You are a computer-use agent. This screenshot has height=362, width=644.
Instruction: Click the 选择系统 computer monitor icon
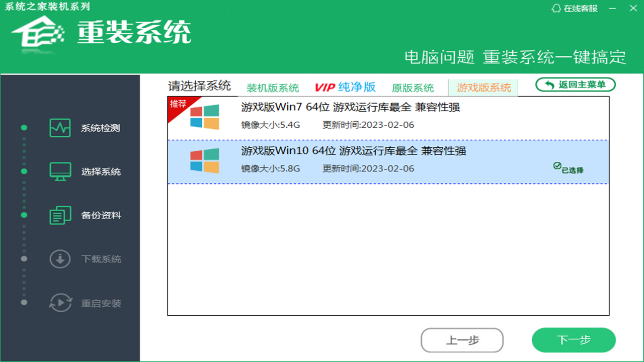pos(60,171)
